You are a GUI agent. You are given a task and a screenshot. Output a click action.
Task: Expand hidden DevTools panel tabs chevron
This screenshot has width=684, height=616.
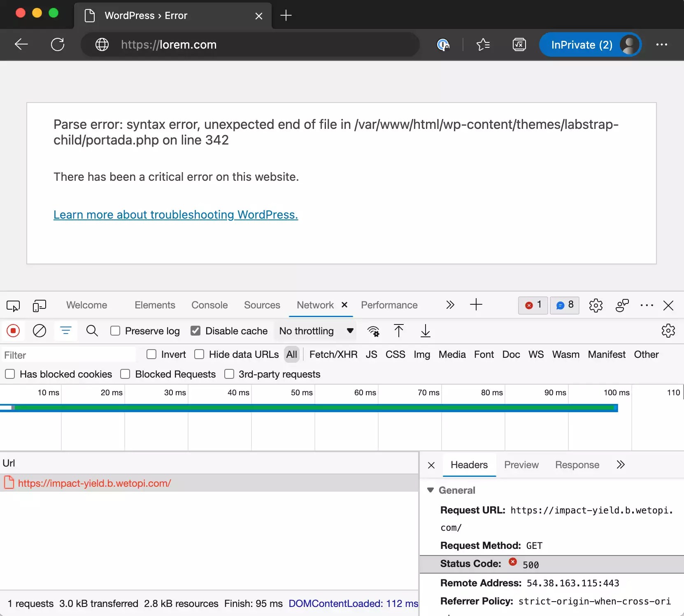click(450, 305)
